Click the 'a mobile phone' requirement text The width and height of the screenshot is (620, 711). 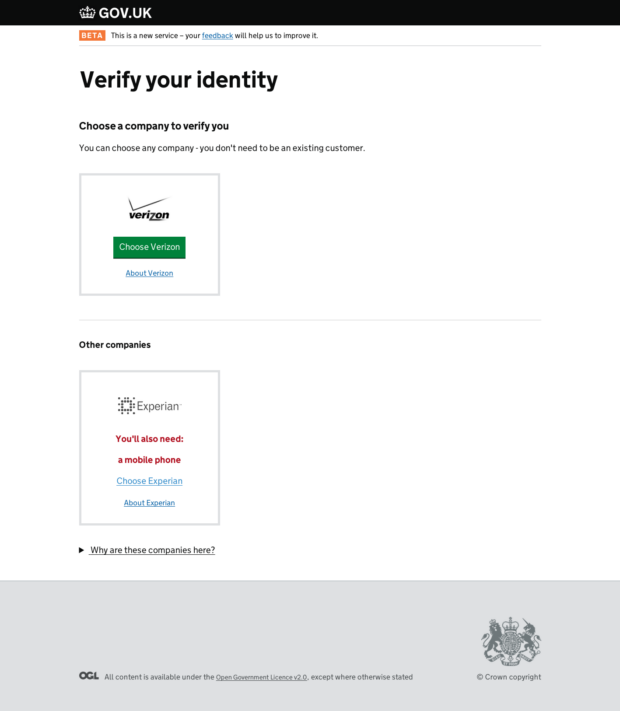[x=149, y=460]
